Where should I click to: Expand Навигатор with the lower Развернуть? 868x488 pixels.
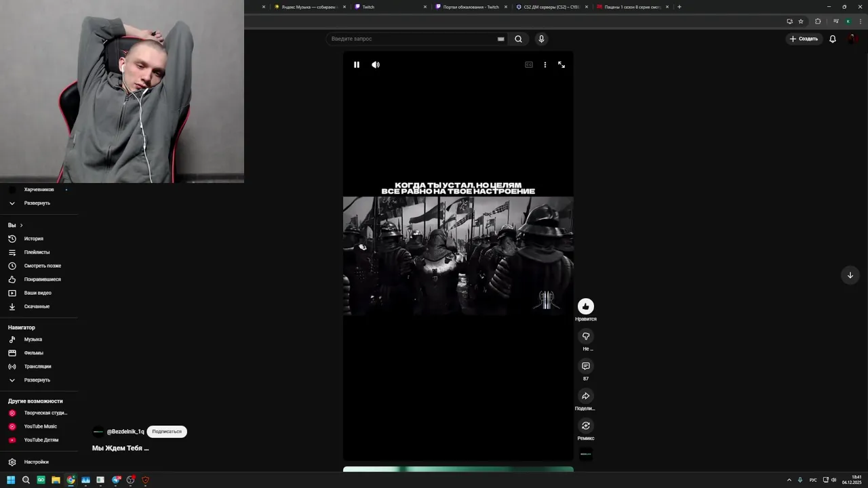[38, 380]
